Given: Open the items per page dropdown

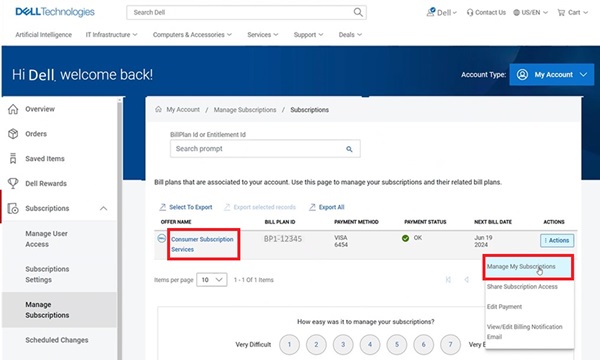Looking at the screenshot, I should [x=212, y=280].
